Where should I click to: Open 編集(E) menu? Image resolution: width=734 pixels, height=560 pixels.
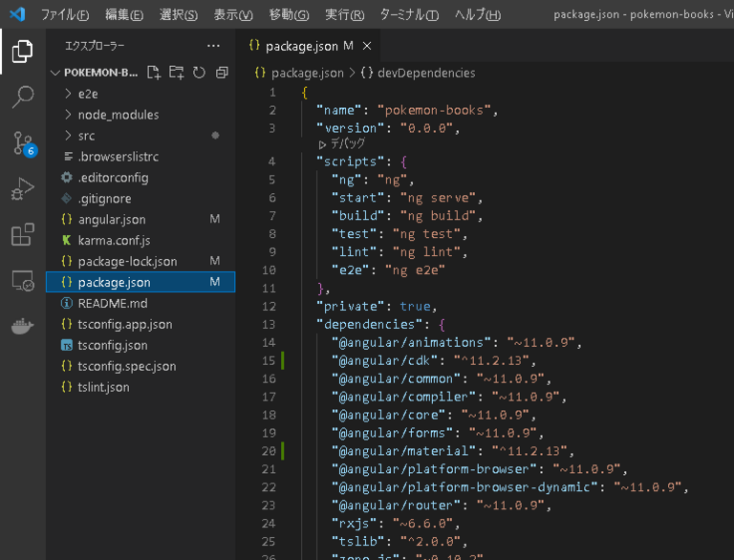[x=124, y=14]
